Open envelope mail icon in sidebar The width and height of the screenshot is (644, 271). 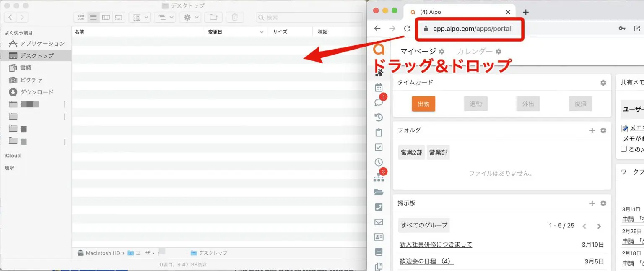(379, 222)
